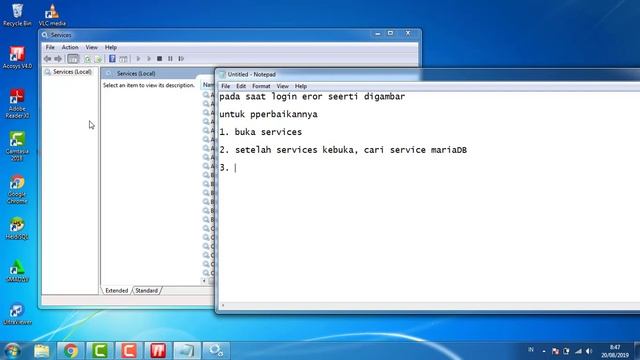The width and height of the screenshot is (640, 360).
Task: Open the green triangle desktop shortcut
Action: point(17,271)
